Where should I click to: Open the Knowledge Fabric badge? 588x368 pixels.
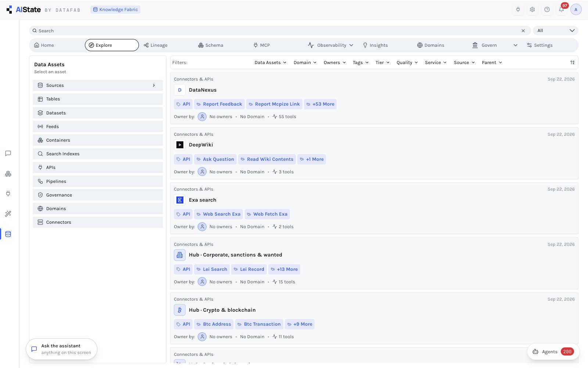click(x=115, y=10)
